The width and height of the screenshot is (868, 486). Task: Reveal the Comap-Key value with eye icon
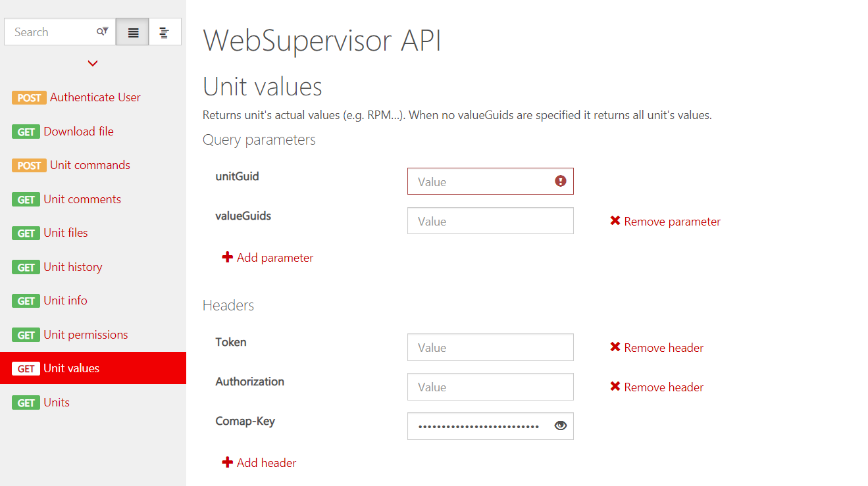coord(560,425)
